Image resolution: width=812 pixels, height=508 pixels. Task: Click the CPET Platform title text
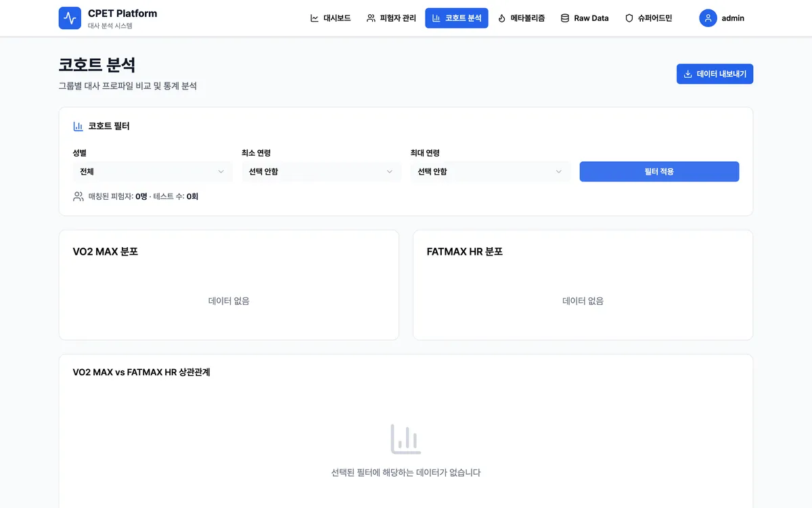122,14
